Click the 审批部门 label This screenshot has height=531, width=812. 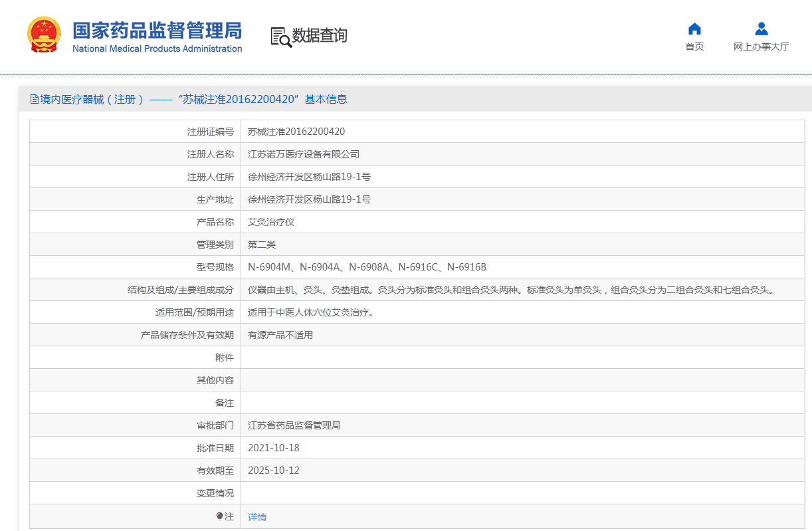(x=215, y=425)
